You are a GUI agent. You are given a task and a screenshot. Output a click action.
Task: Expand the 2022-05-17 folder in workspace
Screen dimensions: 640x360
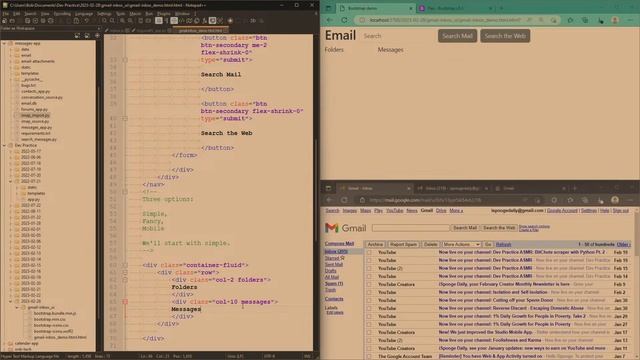point(11,151)
